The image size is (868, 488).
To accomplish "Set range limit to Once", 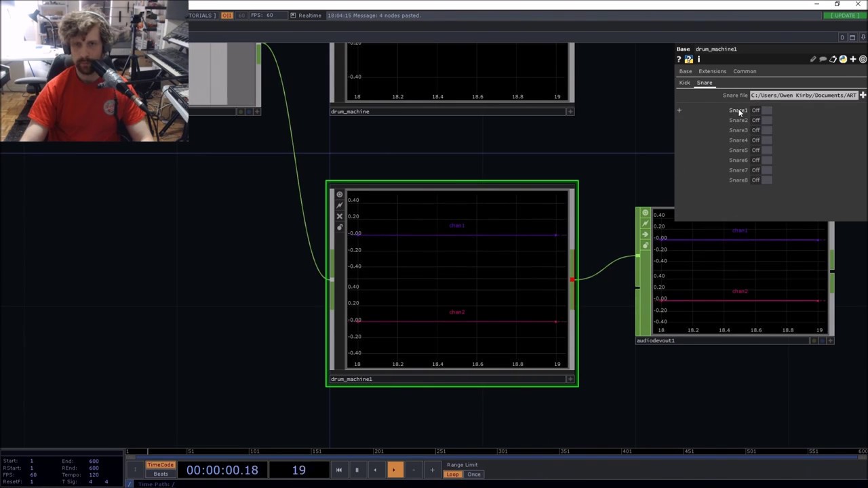I will point(474,474).
